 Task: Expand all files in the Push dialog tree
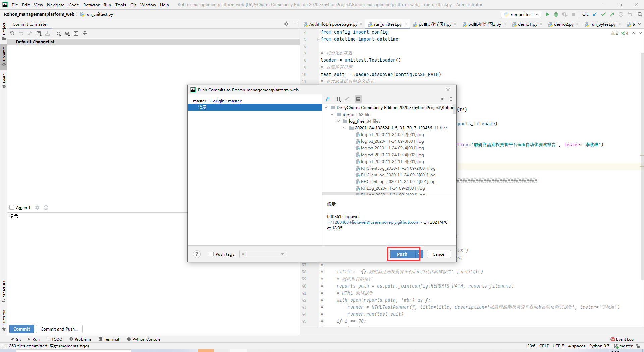[442, 99]
